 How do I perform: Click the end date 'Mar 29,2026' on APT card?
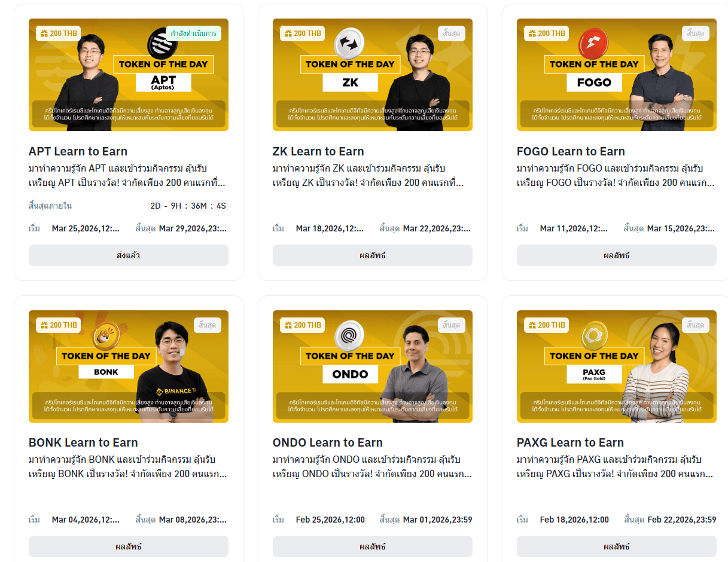193,228
